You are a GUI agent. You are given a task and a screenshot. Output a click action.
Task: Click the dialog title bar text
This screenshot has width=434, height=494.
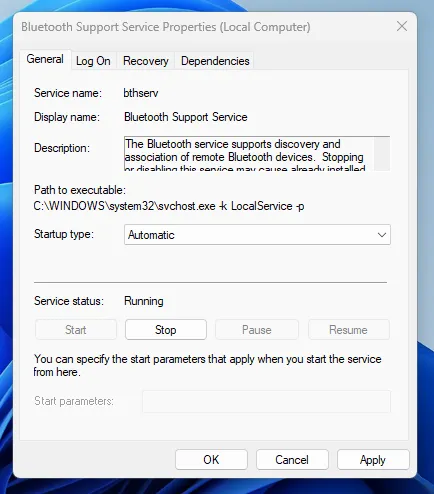click(x=166, y=27)
